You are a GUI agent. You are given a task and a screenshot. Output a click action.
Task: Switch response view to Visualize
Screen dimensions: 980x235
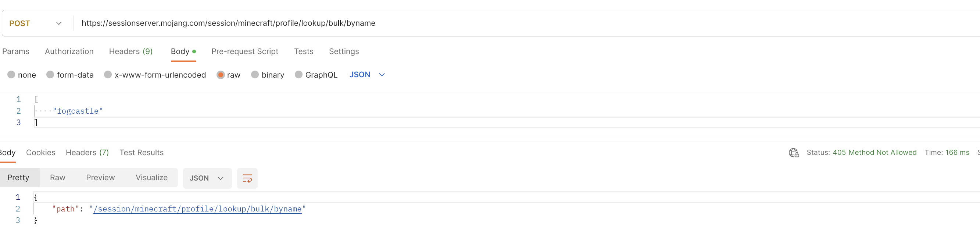(151, 178)
